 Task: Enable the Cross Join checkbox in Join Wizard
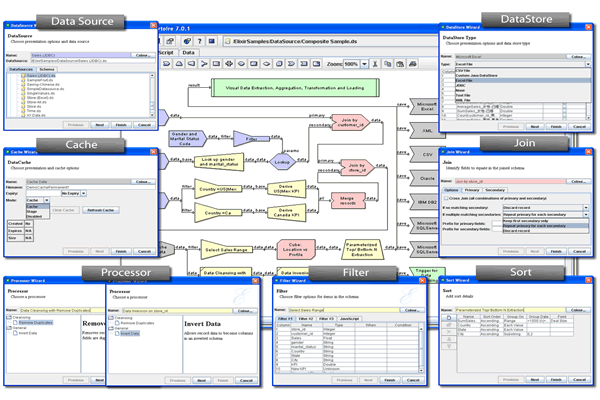(446, 198)
